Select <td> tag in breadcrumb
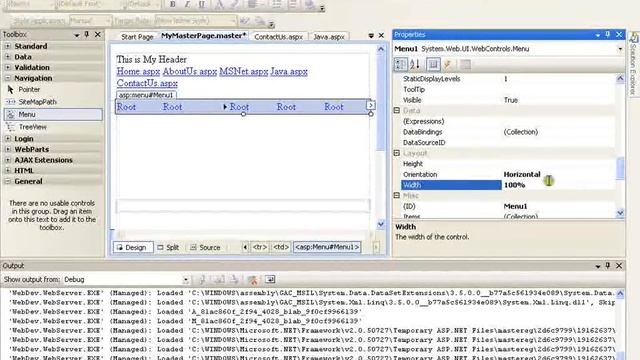Screen dimensions: 640x360 (280, 247)
